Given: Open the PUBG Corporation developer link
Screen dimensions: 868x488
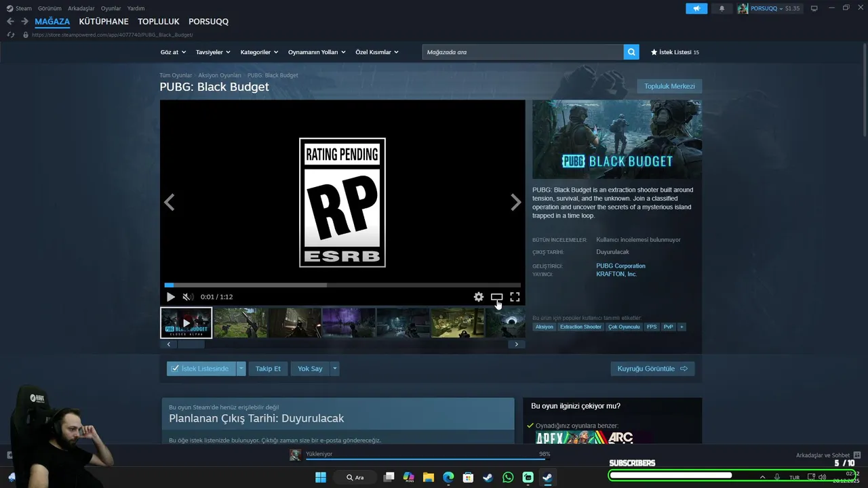Looking at the screenshot, I should click(x=620, y=266).
